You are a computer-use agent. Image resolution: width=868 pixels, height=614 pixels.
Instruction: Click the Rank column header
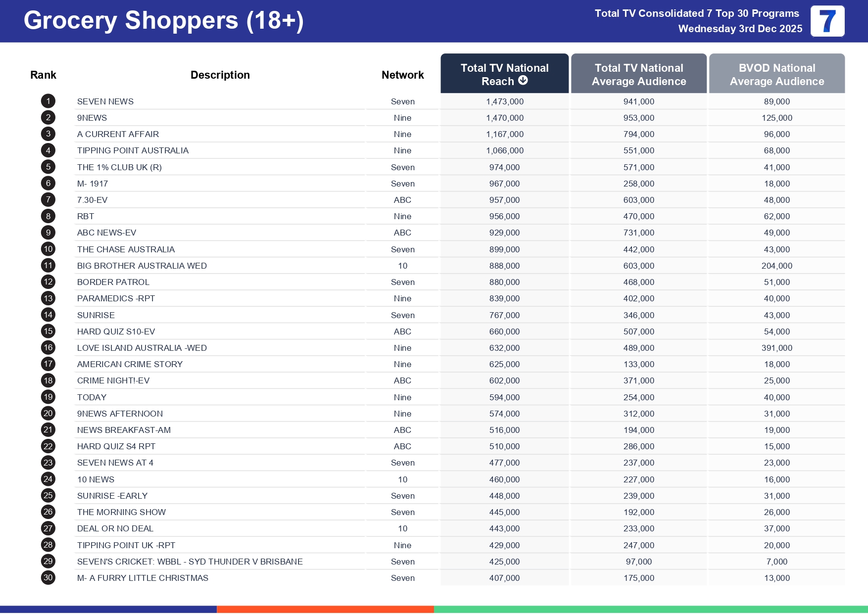tap(43, 75)
